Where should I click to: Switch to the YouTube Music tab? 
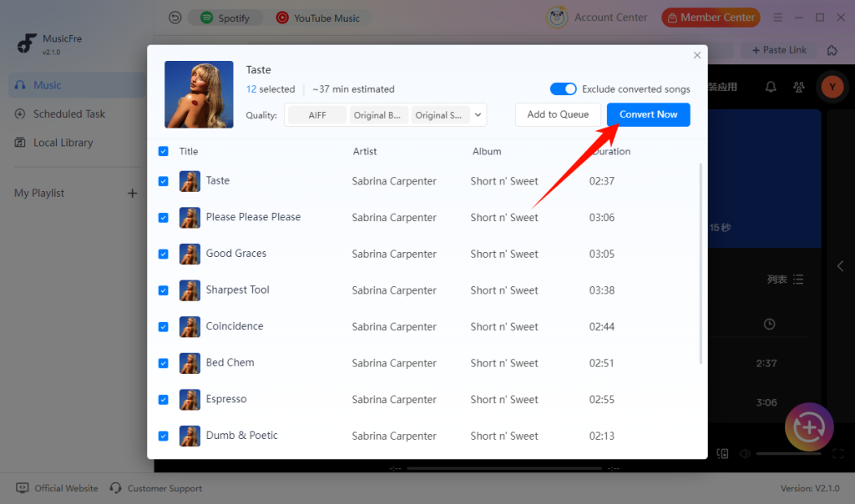tap(318, 18)
